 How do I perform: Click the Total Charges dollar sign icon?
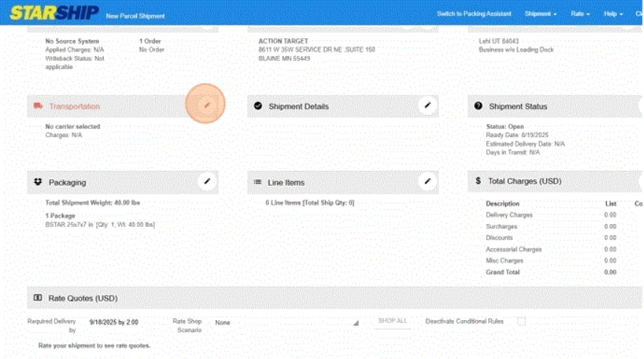pyautogui.click(x=479, y=181)
